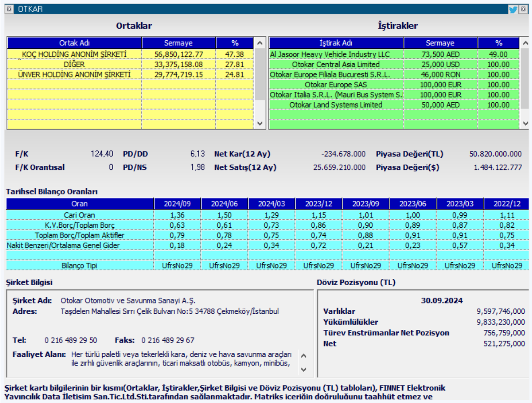Click the % header in Ortaklar table
The height and width of the screenshot is (403, 532).
coord(235,43)
